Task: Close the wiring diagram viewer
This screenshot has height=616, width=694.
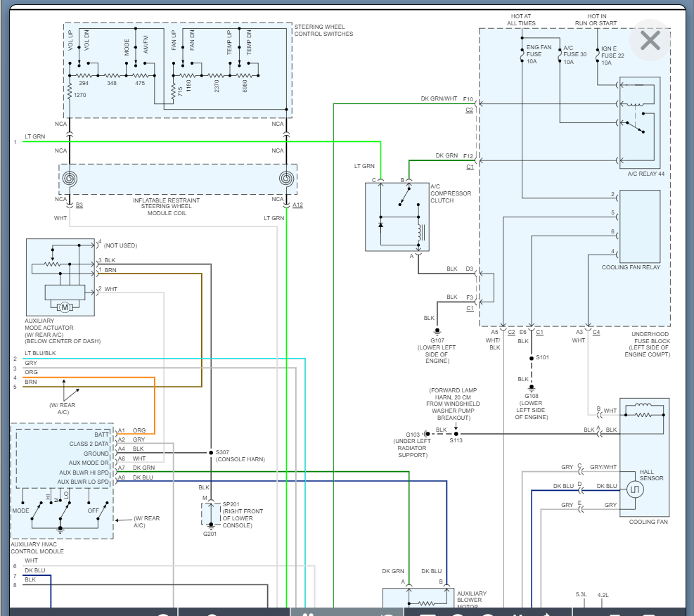Action: click(x=650, y=41)
